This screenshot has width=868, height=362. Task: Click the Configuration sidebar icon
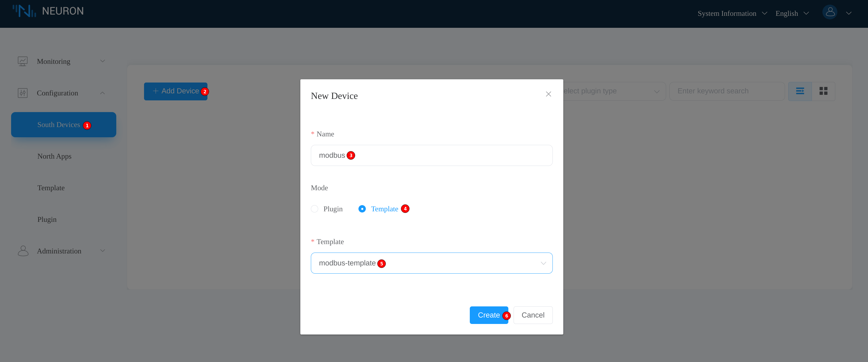(x=22, y=93)
